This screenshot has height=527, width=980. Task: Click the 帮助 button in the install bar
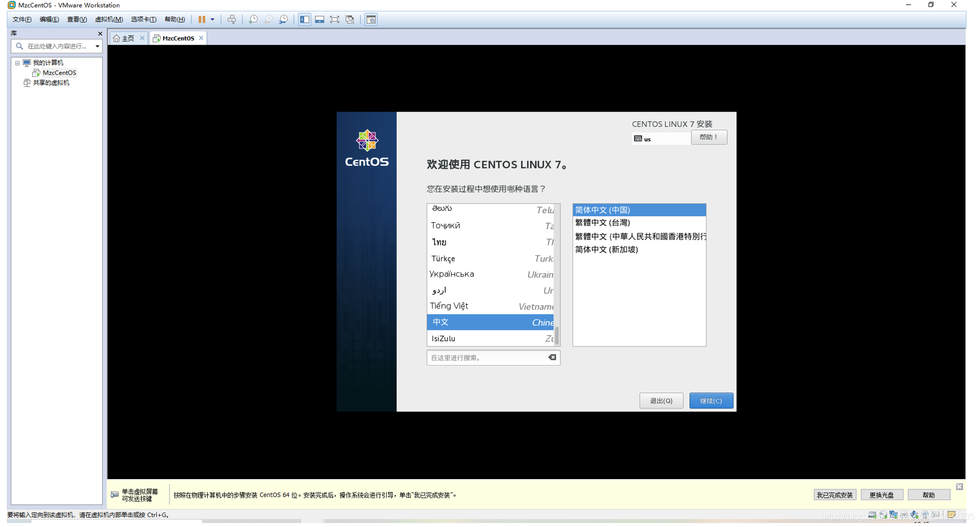coord(929,495)
